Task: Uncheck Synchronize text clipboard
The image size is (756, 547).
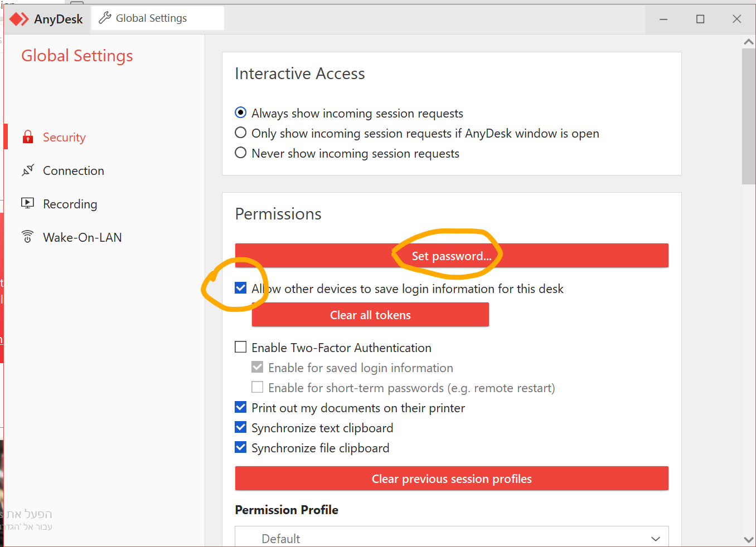Action: point(240,427)
